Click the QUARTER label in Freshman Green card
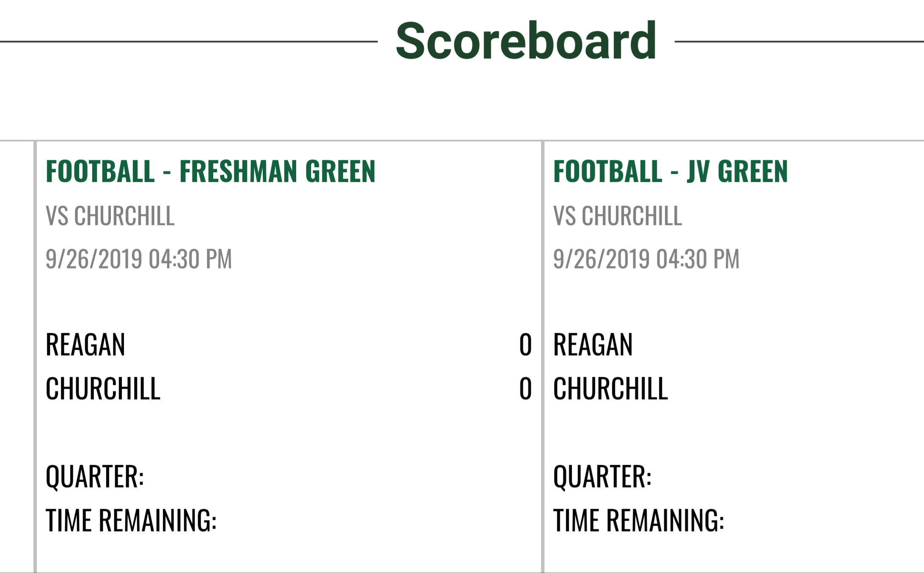This screenshot has height=573, width=924. 95,477
